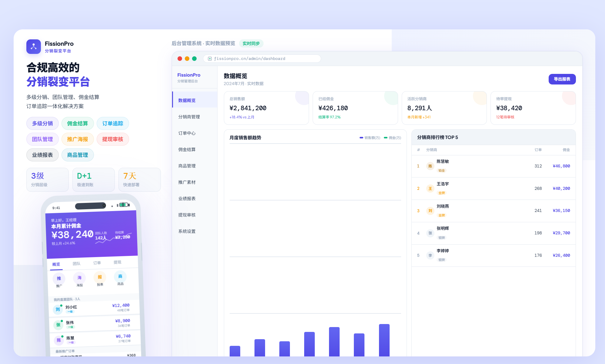Screen dimensions: 605x364
Task: Click the green window maximize dot
Action: point(194,59)
